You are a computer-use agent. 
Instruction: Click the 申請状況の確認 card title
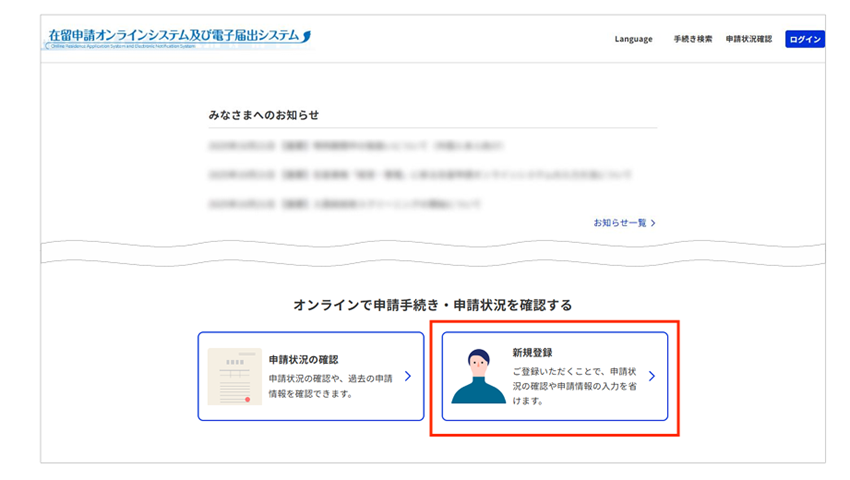[303, 359]
